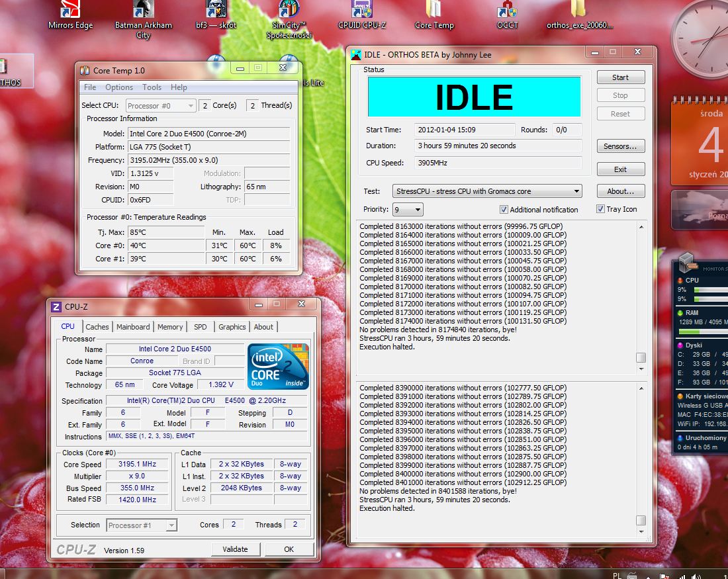
Task: Click the Core #0 temperature 40°C value
Action: pos(165,245)
